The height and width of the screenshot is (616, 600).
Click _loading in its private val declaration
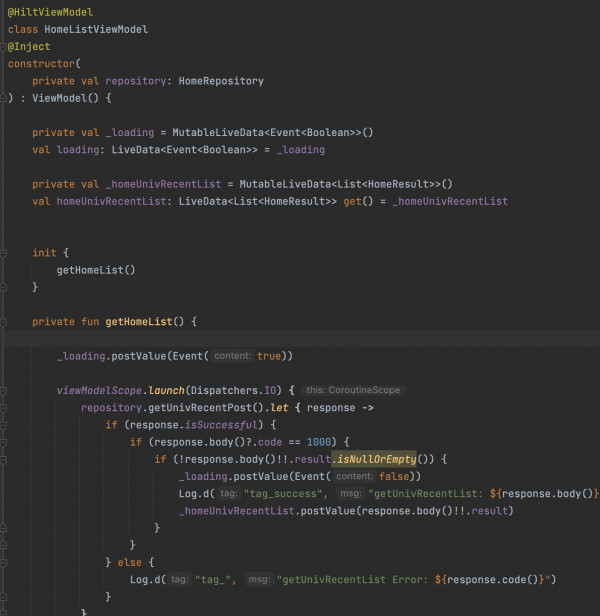[130, 133]
